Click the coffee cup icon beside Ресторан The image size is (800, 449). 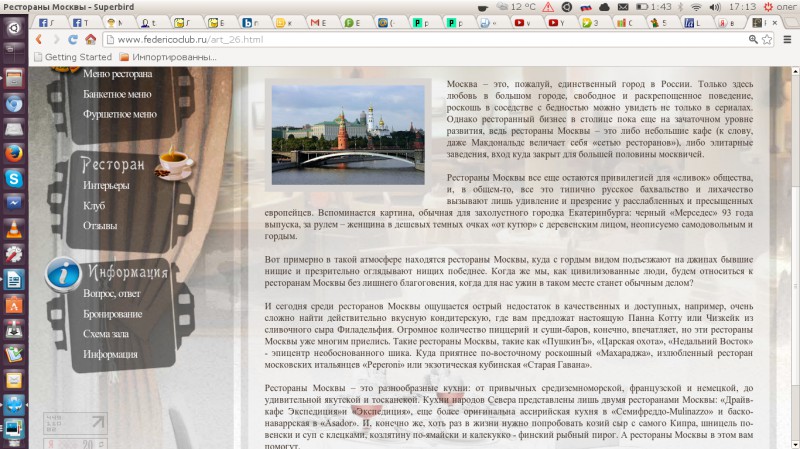pyautogui.click(x=174, y=161)
